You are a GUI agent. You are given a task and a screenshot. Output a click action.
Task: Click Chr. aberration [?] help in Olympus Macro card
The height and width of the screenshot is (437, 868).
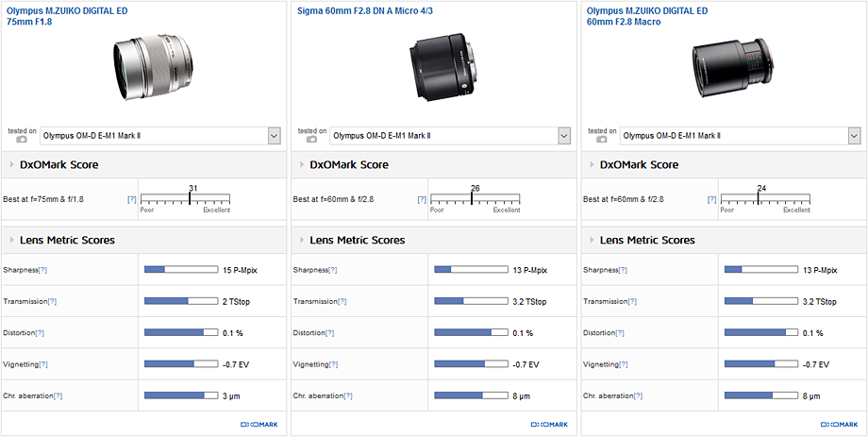638,396
